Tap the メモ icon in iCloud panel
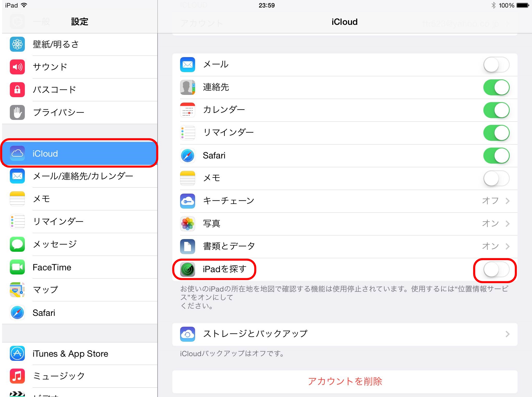The image size is (532, 397). pos(188,178)
